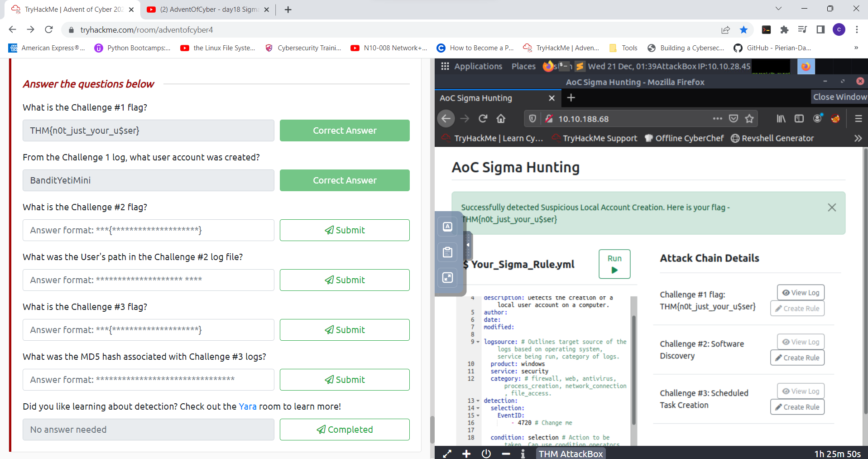
Task: Show more Firefox bookmarks chevron
Action: click(858, 138)
